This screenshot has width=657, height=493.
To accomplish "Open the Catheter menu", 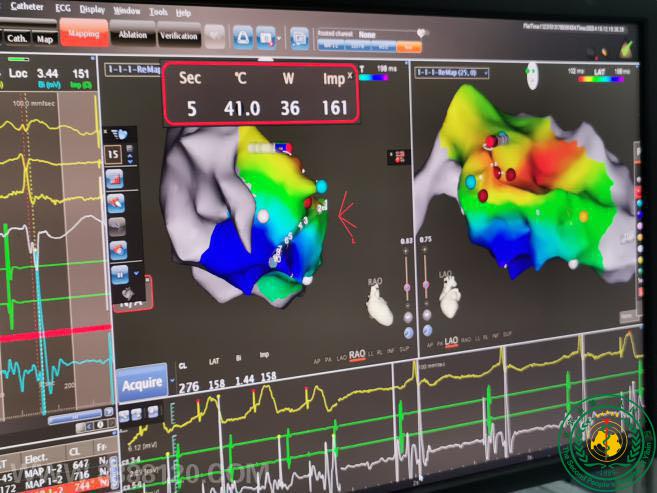I will coord(26,7).
